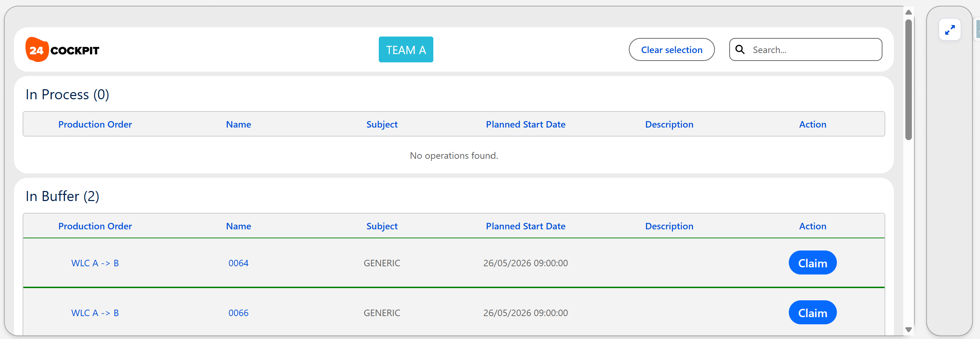Viewport: 980px width, 339px height.
Task: Open the 0064 operation name link
Action: [239, 263]
